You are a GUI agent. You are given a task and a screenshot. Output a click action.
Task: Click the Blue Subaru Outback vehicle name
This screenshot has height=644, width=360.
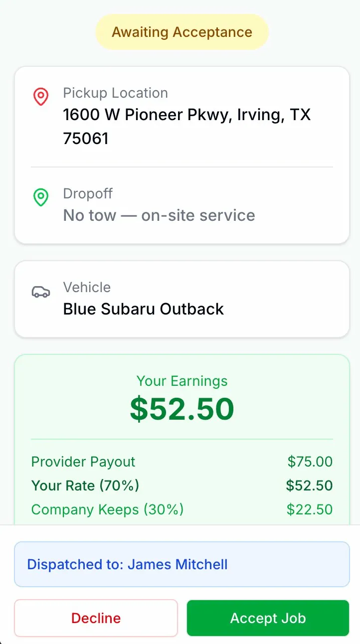click(144, 309)
